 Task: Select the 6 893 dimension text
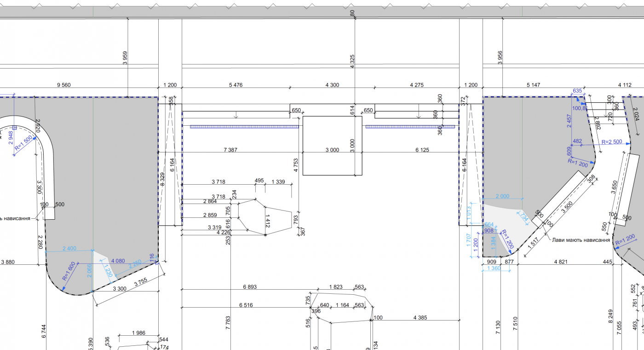pos(250,287)
